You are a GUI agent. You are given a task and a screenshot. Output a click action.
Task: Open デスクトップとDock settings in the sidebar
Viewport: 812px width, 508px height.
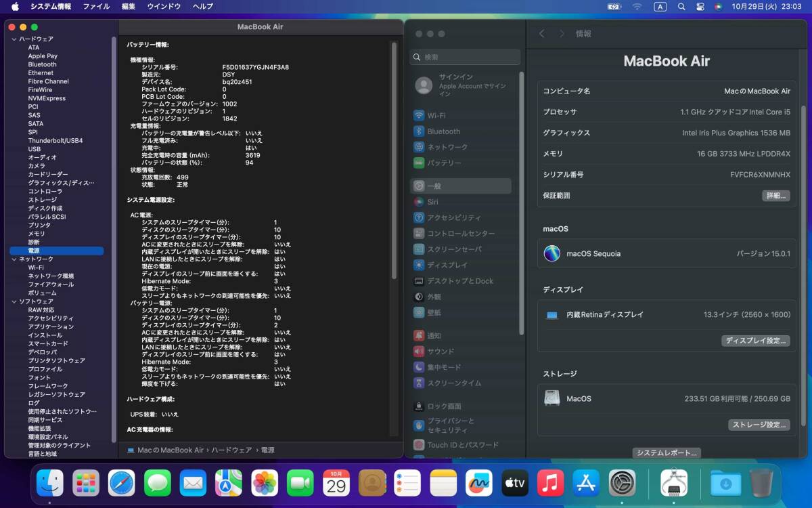[461, 281]
